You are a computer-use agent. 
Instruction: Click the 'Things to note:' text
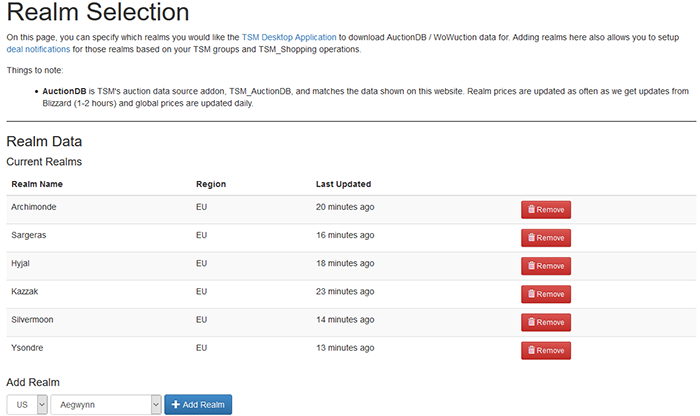point(35,70)
